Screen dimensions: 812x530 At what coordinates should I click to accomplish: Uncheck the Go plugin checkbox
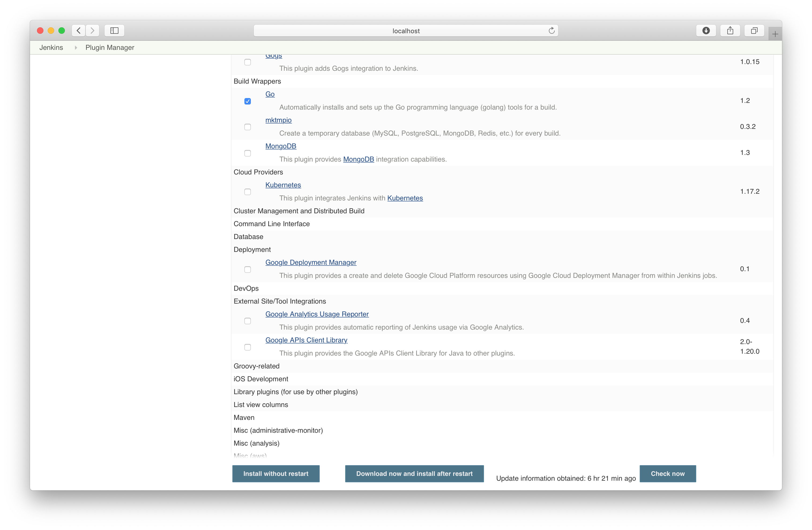coord(248,101)
